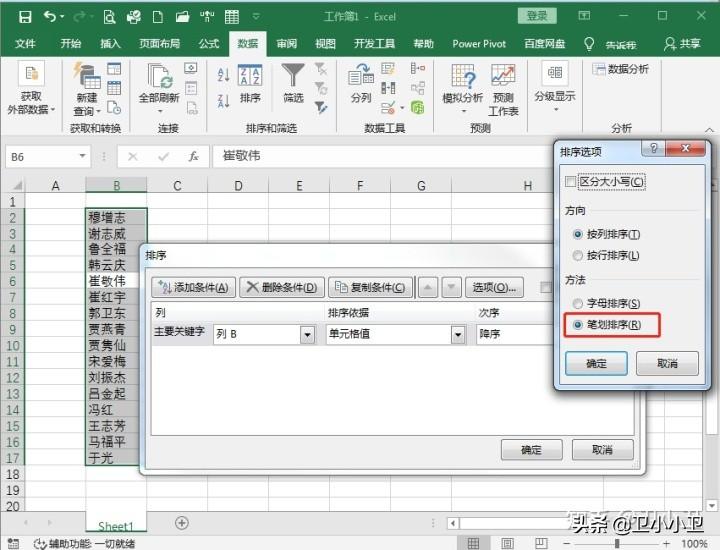
Task: Switch to Page Layout view icon in status bar
Action: tap(507, 544)
